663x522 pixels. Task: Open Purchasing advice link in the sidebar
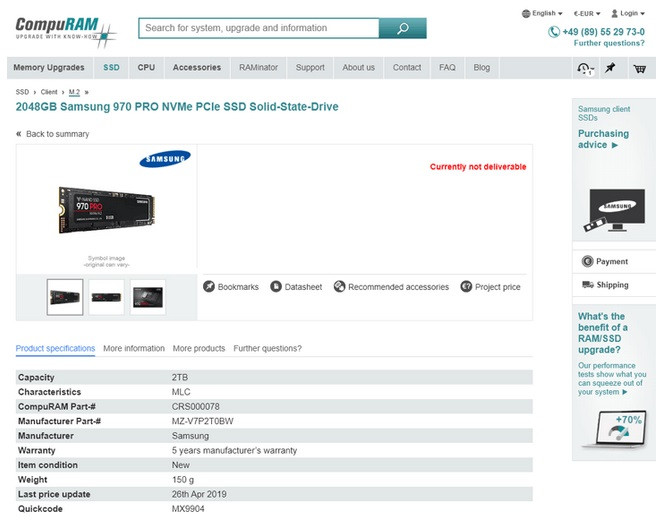coord(603,139)
